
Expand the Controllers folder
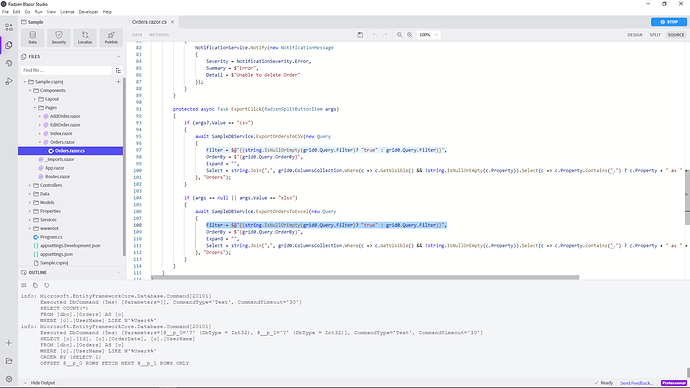[x=30, y=185]
